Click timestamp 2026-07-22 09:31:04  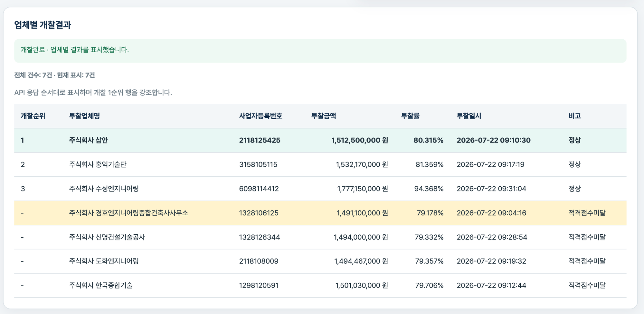point(491,189)
